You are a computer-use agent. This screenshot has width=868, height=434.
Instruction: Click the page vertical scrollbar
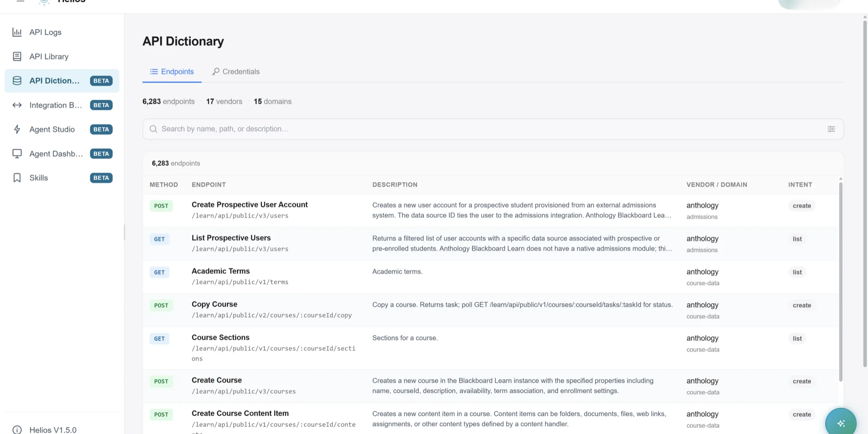pyautogui.click(x=865, y=194)
